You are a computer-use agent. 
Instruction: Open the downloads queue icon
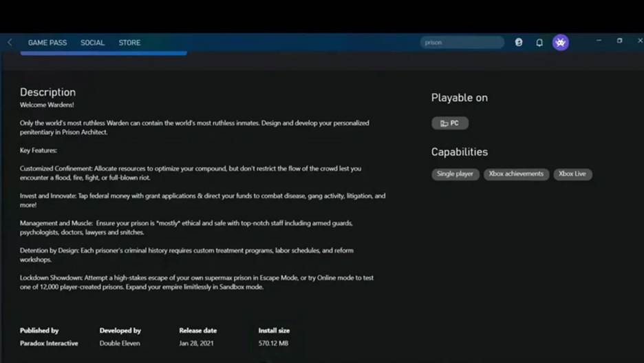click(519, 43)
